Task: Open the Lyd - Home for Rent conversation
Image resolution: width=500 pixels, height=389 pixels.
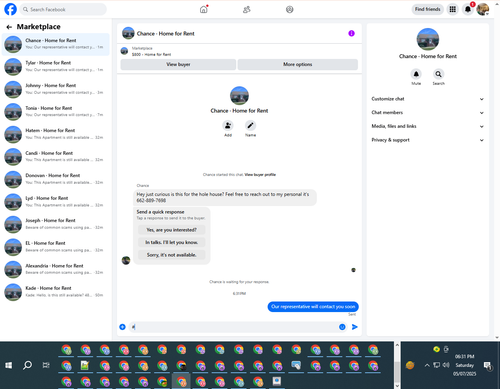Action: tap(56, 201)
